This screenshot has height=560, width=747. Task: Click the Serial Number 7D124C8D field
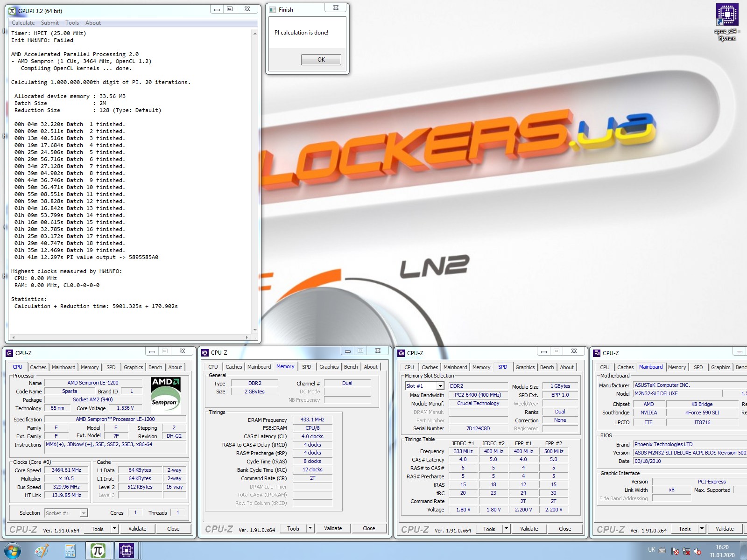(x=478, y=428)
